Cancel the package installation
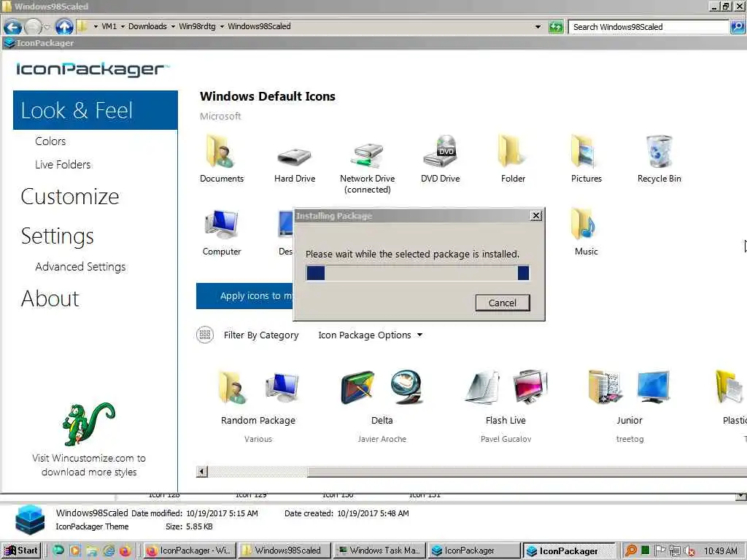Screen dimensions: 747x560 click(x=502, y=303)
